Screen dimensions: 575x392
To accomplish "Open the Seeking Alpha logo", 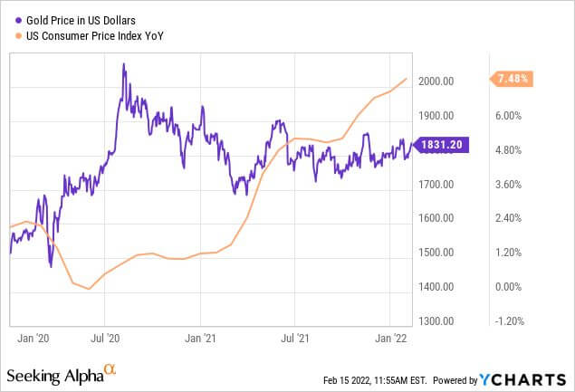I will pos(62,374).
